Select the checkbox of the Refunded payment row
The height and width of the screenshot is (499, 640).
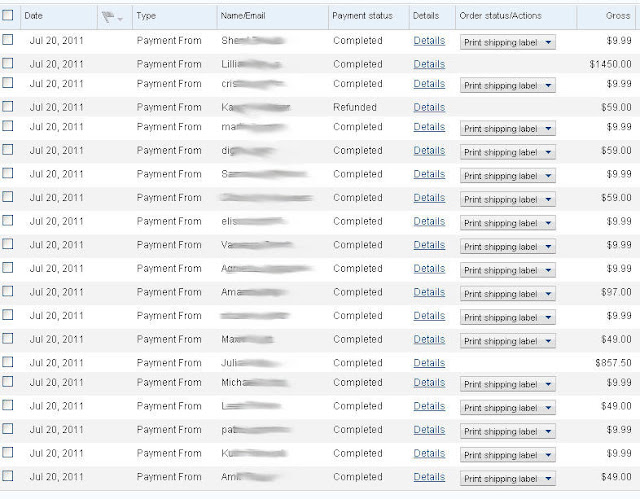pyautogui.click(x=7, y=106)
